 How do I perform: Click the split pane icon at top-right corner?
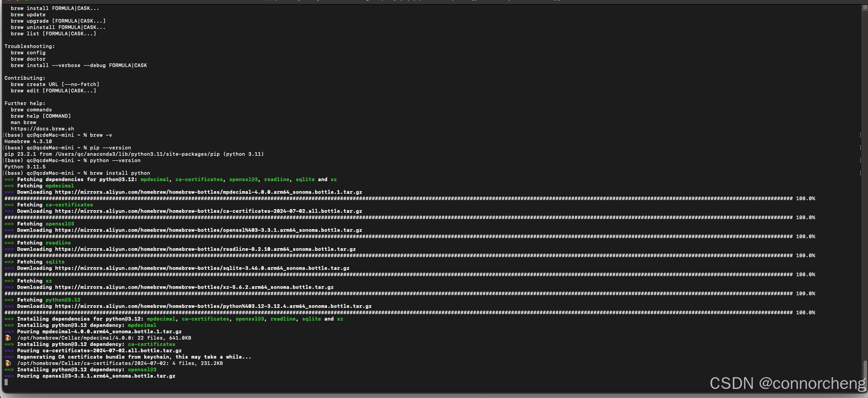(865, 8)
